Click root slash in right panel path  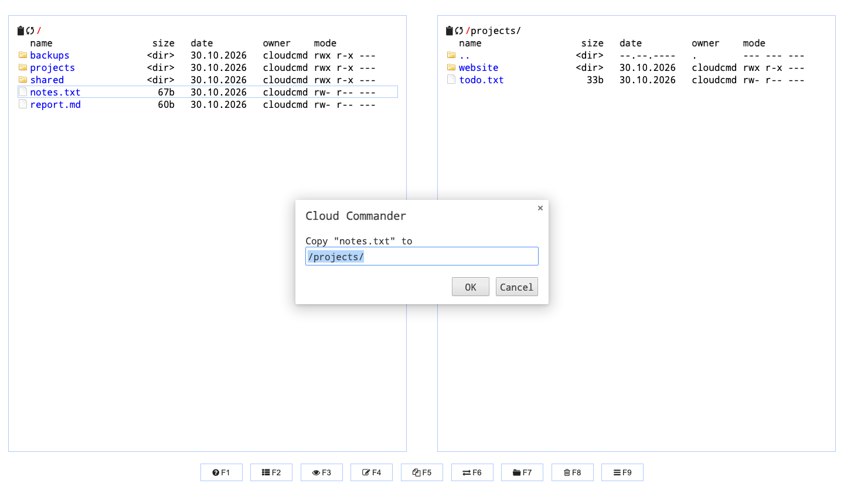[x=468, y=30]
